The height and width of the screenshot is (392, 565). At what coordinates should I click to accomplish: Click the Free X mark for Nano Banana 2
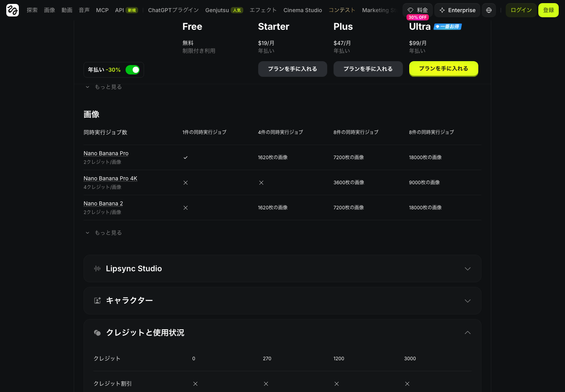click(186, 208)
